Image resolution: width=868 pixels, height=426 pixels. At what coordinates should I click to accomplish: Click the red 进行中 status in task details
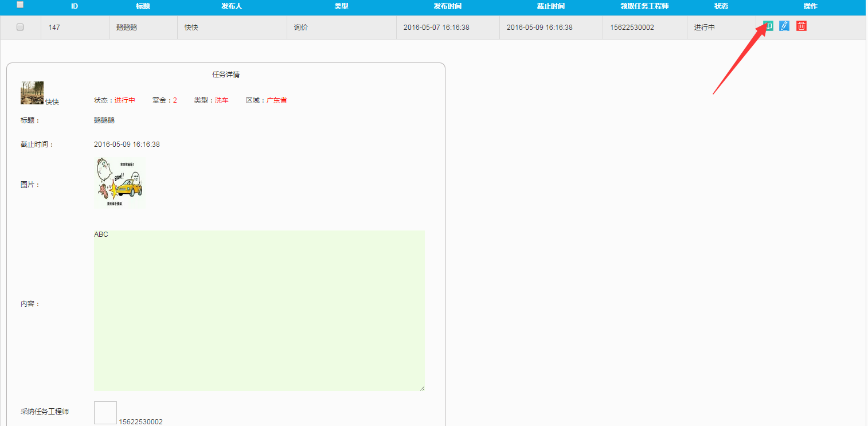pyautogui.click(x=124, y=100)
